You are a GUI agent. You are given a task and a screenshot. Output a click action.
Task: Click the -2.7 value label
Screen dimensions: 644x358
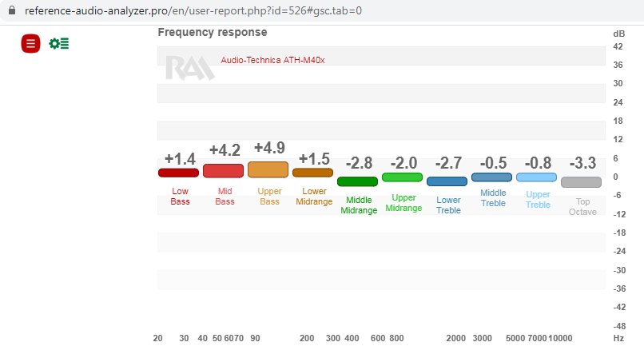(448, 163)
